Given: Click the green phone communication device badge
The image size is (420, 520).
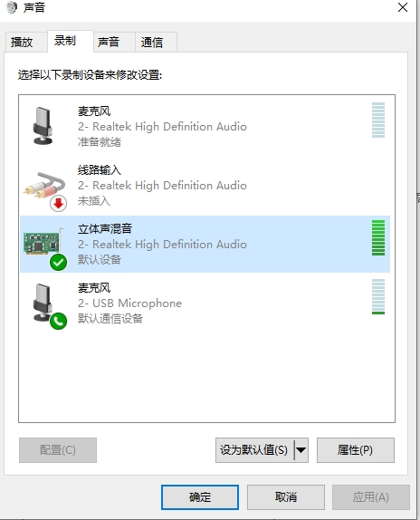Looking at the screenshot, I should 58,321.
